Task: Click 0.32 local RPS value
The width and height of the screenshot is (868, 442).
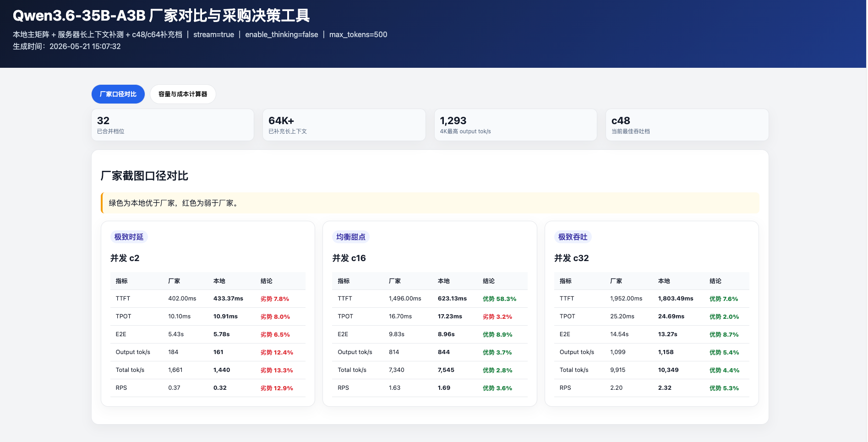Action: coord(220,388)
